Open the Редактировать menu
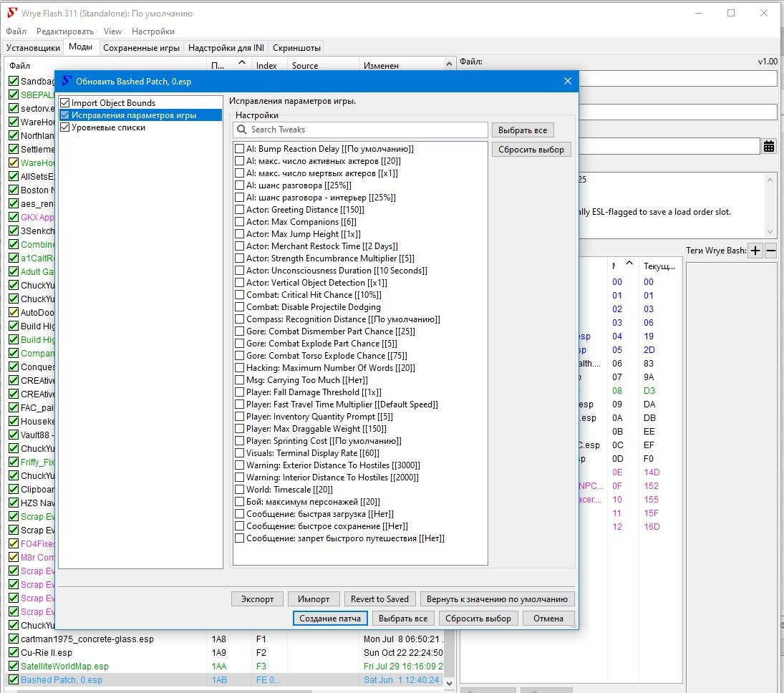 coord(65,31)
